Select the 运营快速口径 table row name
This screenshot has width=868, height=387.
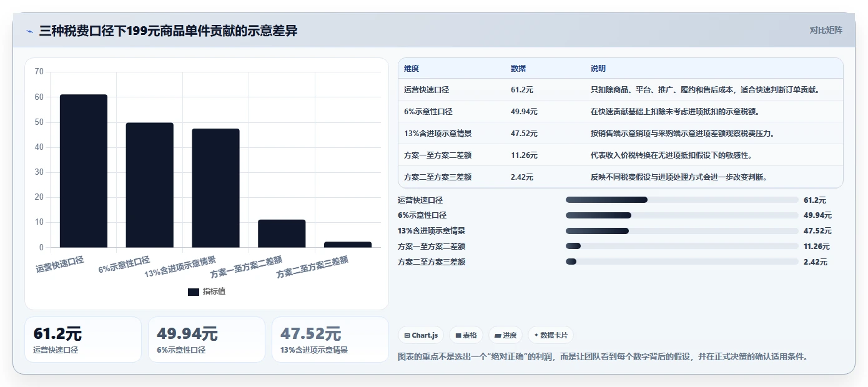pyautogui.click(x=427, y=90)
